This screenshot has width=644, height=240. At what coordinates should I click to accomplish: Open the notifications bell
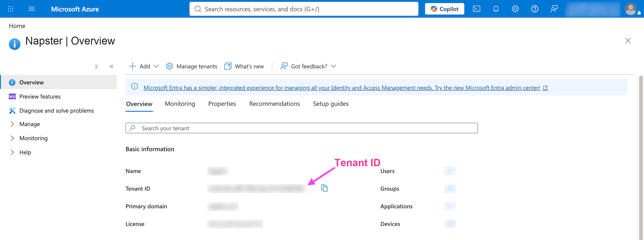pos(496,9)
